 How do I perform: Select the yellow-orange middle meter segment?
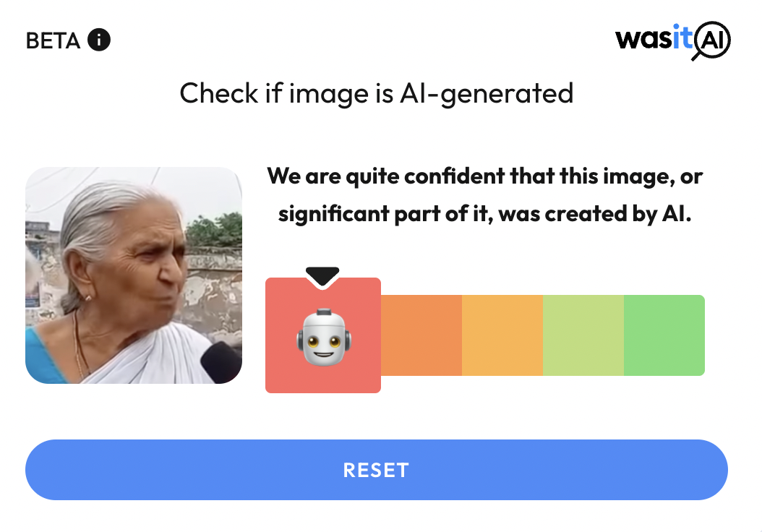click(x=502, y=335)
